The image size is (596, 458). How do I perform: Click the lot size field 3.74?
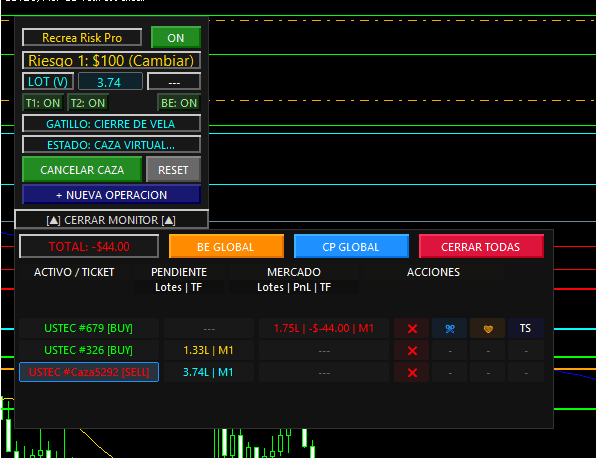click(x=110, y=82)
